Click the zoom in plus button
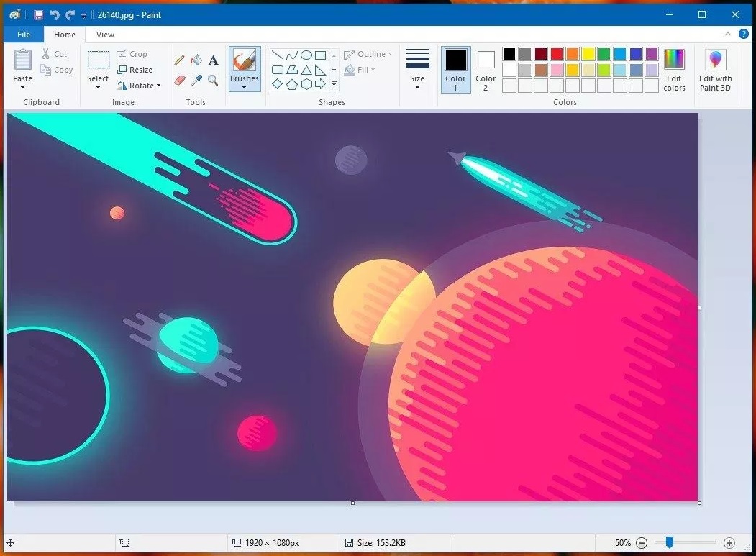 729,543
